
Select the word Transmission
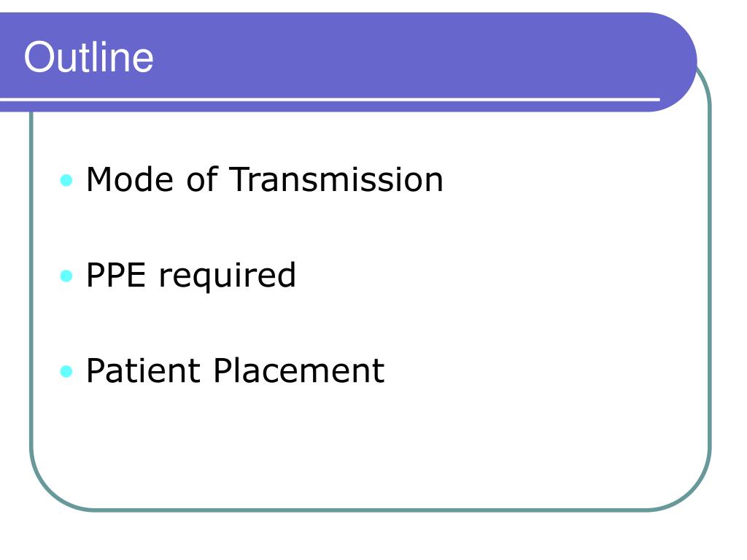[336, 179]
